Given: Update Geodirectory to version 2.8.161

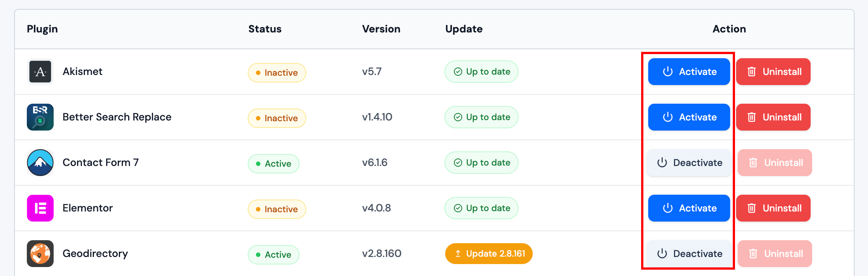Looking at the screenshot, I should (489, 254).
